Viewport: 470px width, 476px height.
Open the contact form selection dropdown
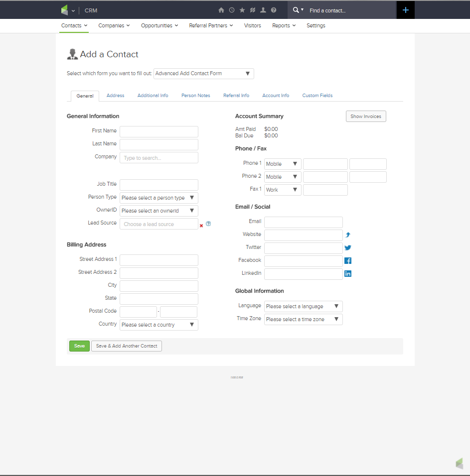click(x=203, y=74)
